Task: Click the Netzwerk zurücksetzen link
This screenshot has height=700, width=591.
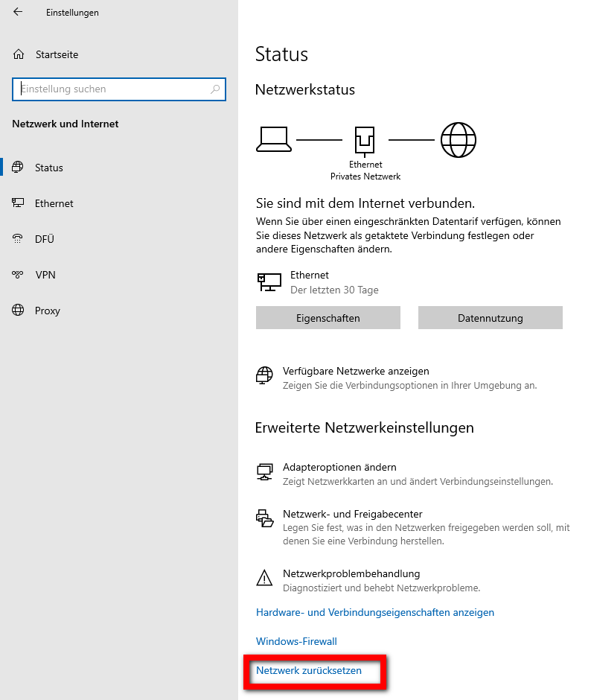Action: (x=309, y=670)
